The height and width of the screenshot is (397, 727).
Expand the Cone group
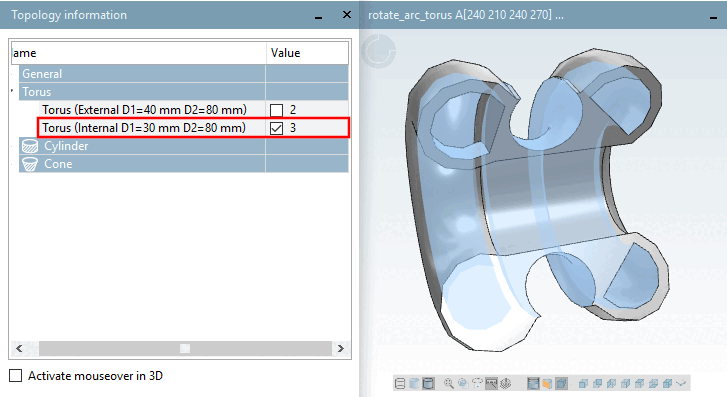13,164
